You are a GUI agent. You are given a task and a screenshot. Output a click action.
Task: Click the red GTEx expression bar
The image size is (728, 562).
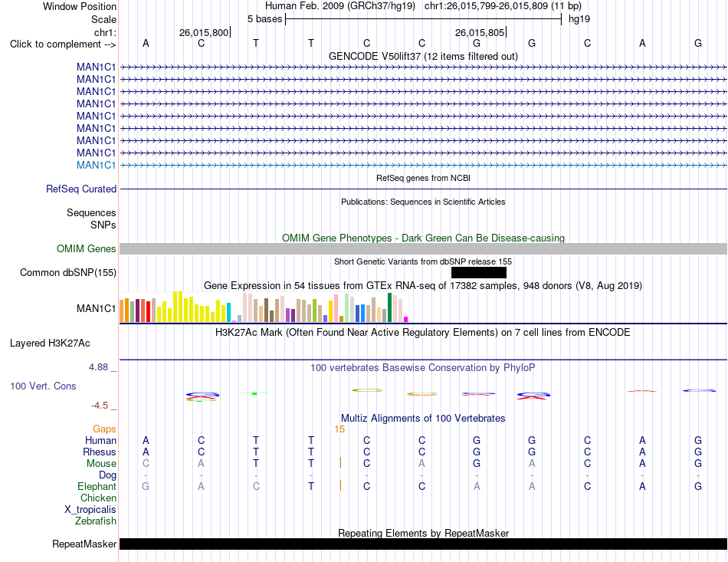148,311
